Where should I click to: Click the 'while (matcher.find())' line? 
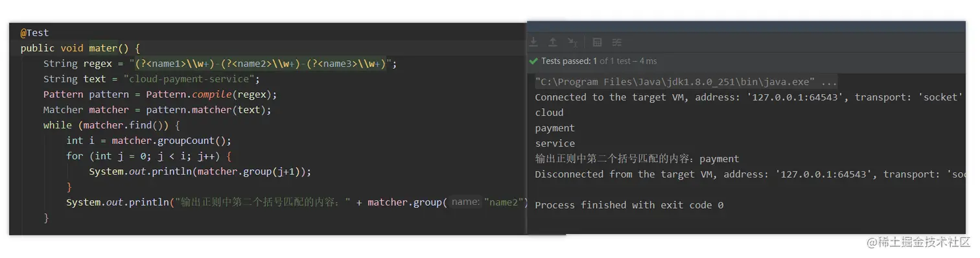click(111, 125)
